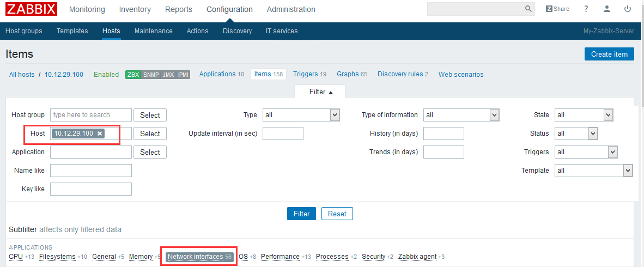Open the Applications 10 tab
The image size is (644, 267).
(221, 74)
